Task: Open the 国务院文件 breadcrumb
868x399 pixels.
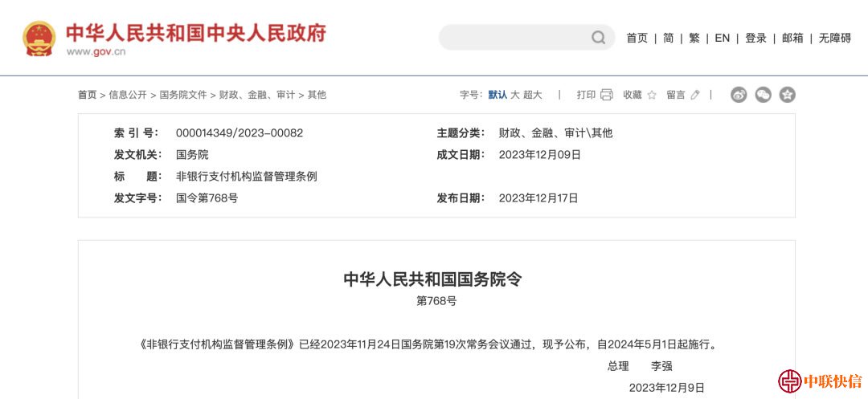Action: click(x=183, y=95)
